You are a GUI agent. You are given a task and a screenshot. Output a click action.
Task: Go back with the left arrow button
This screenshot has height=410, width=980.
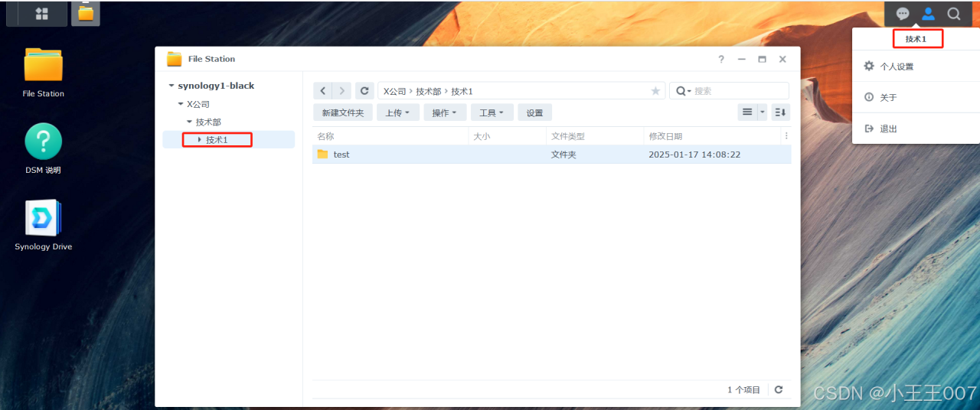click(x=322, y=91)
